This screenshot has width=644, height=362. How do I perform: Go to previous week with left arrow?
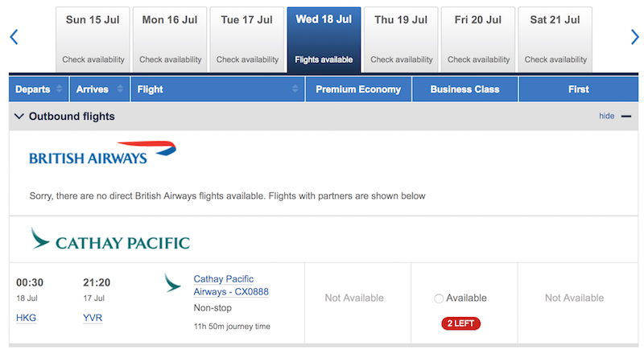click(x=14, y=37)
